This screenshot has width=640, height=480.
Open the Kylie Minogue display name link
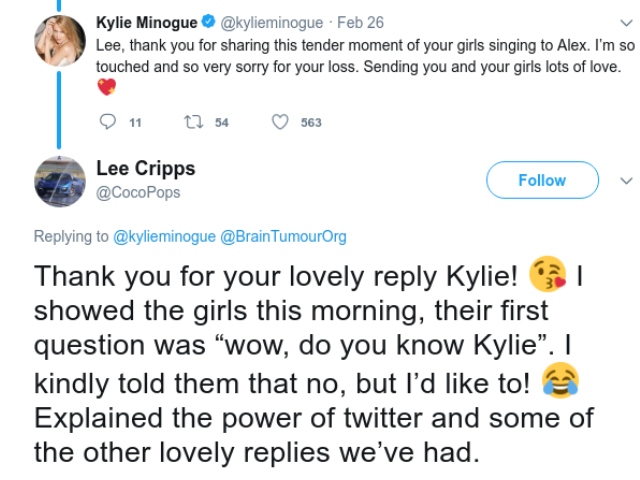click(146, 22)
